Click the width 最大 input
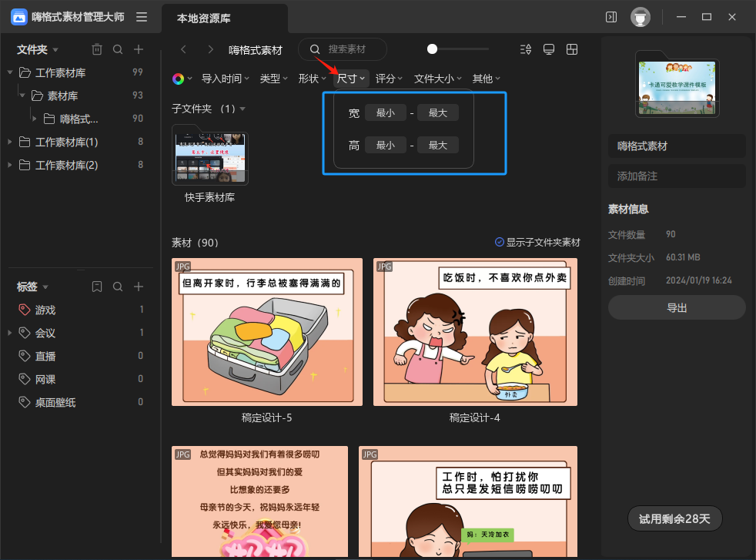 pyautogui.click(x=438, y=113)
